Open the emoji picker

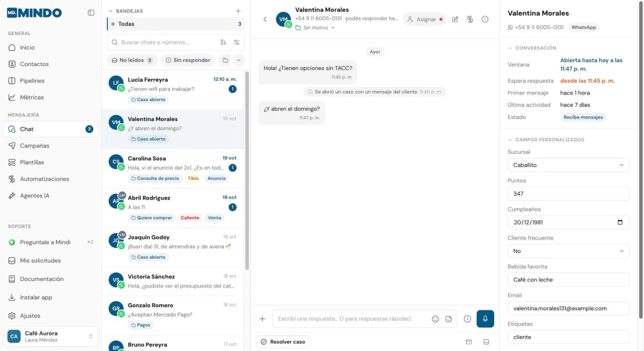click(x=436, y=319)
